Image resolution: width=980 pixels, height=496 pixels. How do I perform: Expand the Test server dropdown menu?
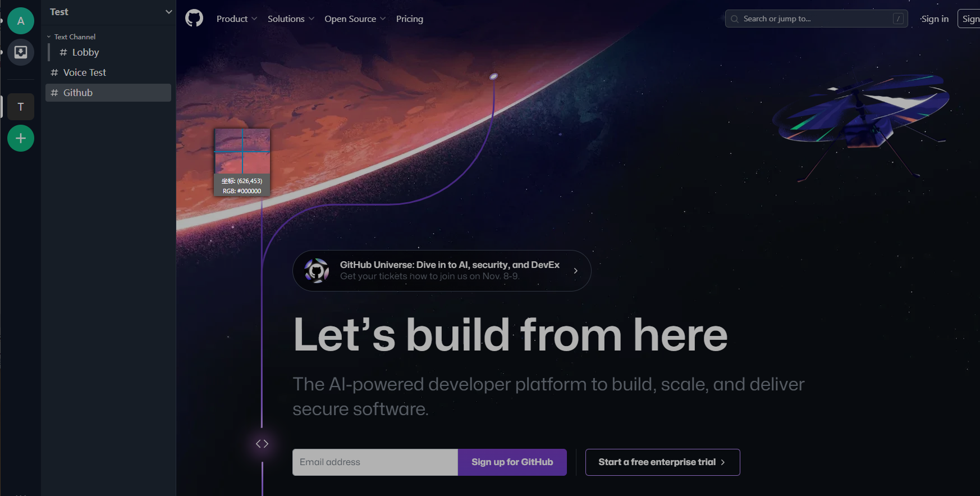tap(168, 12)
